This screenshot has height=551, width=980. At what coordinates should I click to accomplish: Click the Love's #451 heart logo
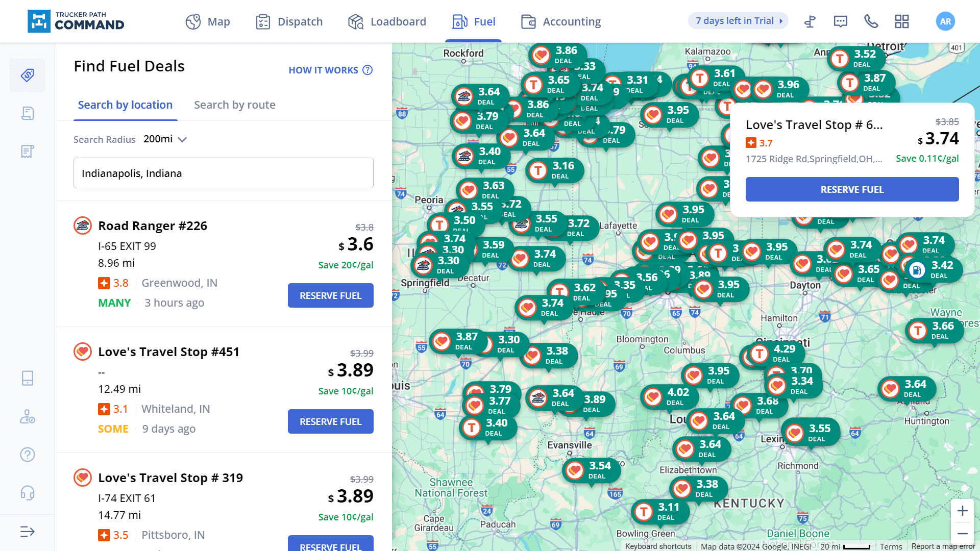(83, 352)
